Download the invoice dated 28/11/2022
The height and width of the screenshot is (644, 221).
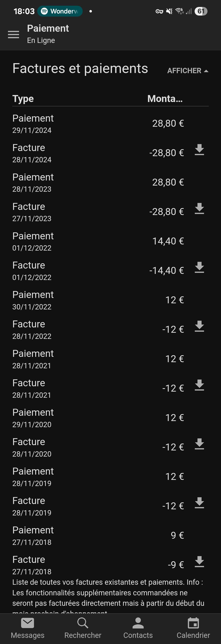199,326
